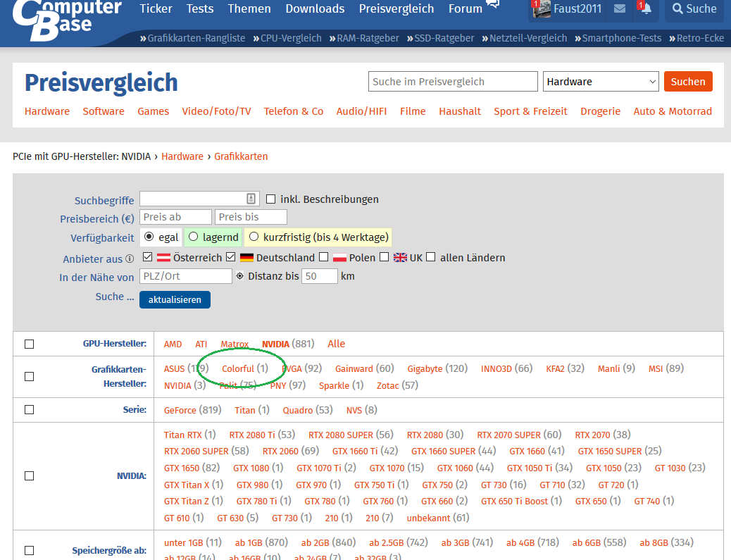The image size is (731, 560).
Task: Uncheck the Deutschland checkbox
Action: tap(231, 257)
